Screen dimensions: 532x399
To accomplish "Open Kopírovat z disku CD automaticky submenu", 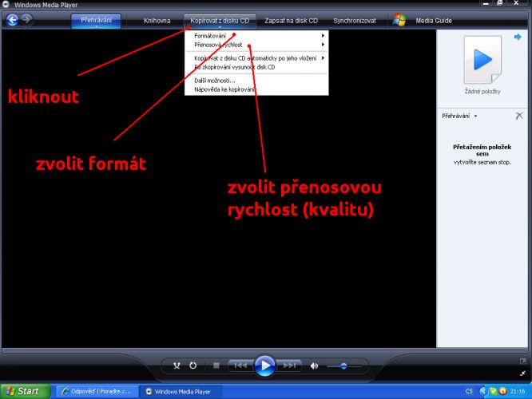I will pyautogui.click(x=256, y=58).
